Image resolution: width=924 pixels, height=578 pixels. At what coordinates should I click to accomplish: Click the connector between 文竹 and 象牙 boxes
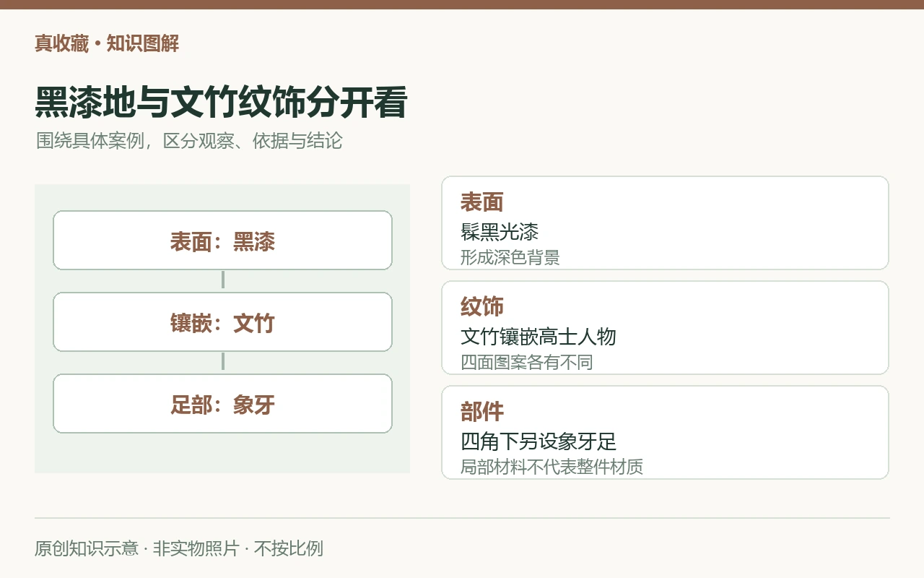coord(223,362)
